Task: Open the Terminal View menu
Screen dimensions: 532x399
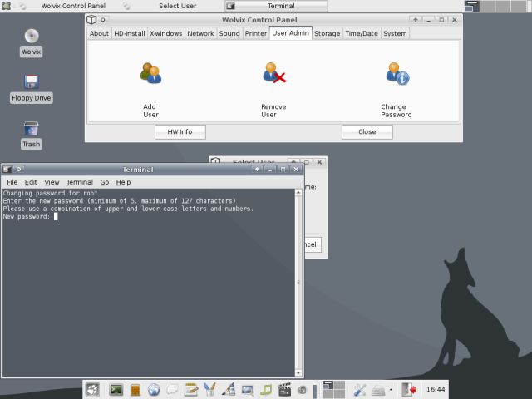Action: coord(52,182)
